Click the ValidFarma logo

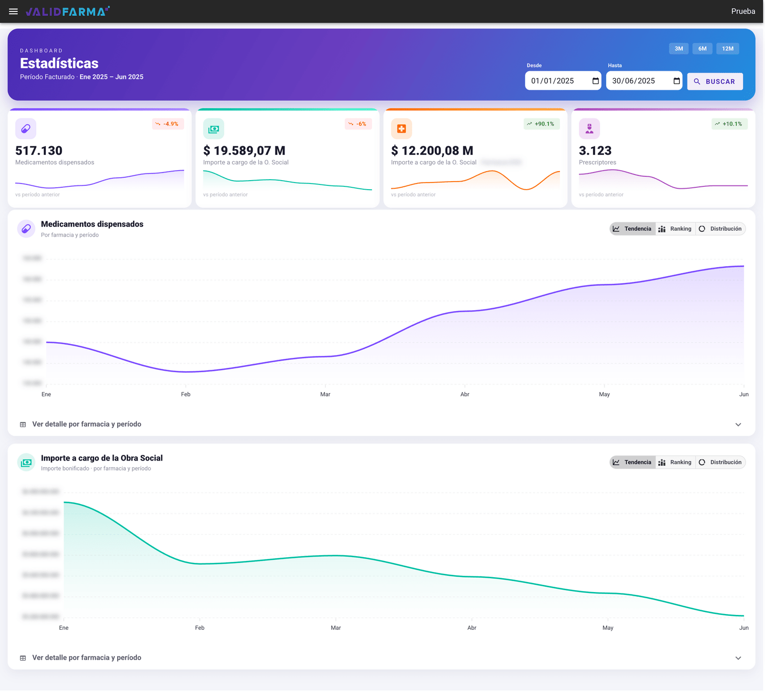67,11
